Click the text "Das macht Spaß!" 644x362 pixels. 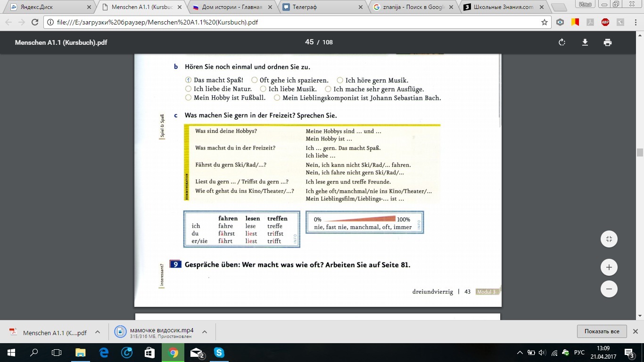click(x=218, y=80)
